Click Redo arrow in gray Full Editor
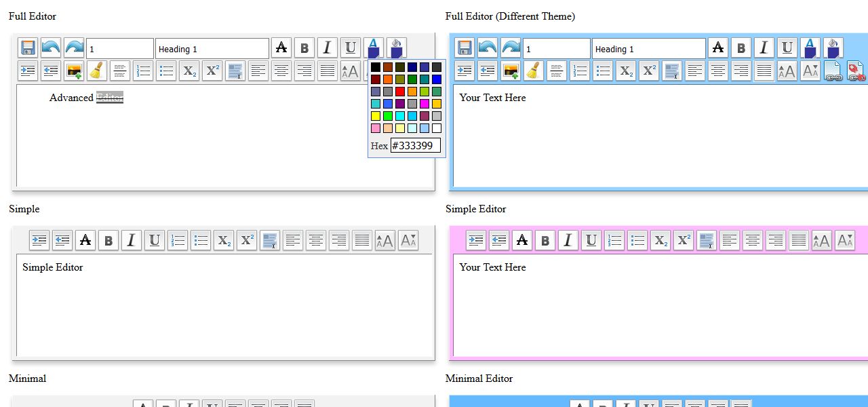Screen dimensions: 868x407 [x=74, y=48]
